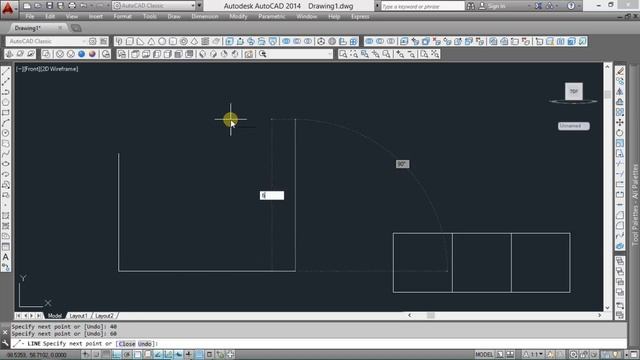Screen dimensions: 640x360
Task: Switch to the Layout1 tab
Action: 78,316
